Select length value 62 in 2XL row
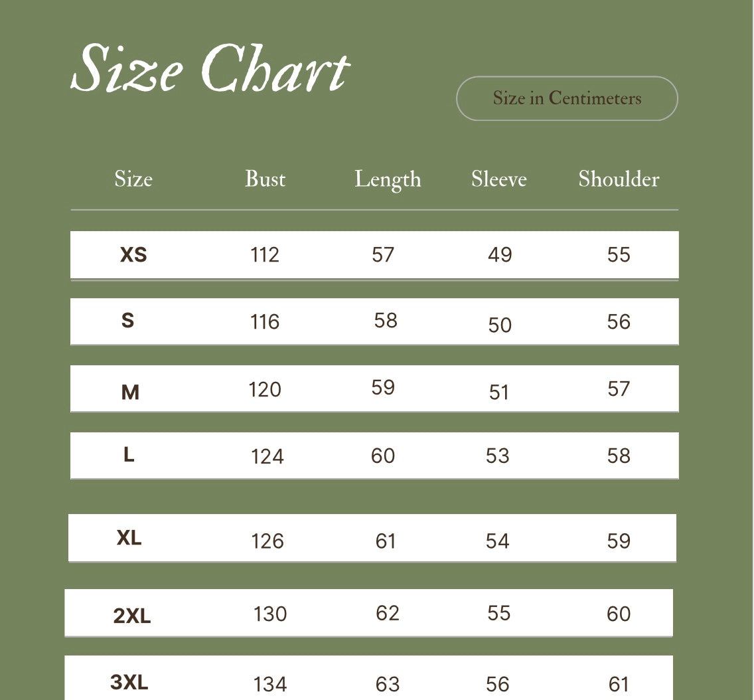Image resolution: width=754 pixels, height=700 pixels. [x=388, y=613]
